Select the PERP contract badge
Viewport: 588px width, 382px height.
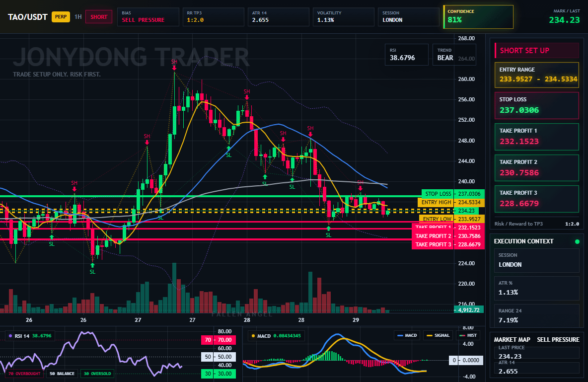[x=61, y=17]
